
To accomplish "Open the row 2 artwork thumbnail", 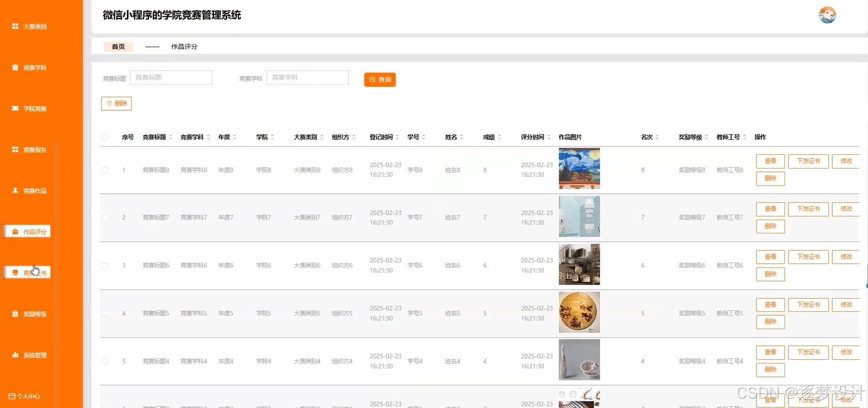I will pyautogui.click(x=579, y=216).
